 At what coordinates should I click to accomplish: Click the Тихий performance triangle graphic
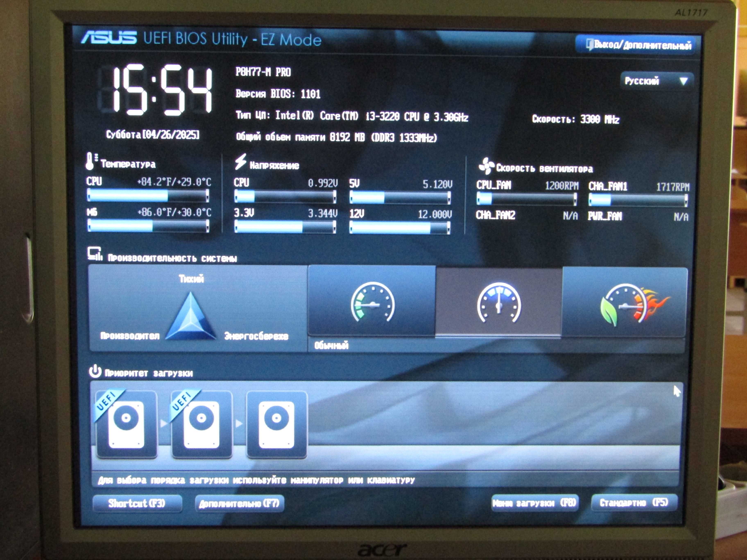(x=191, y=316)
